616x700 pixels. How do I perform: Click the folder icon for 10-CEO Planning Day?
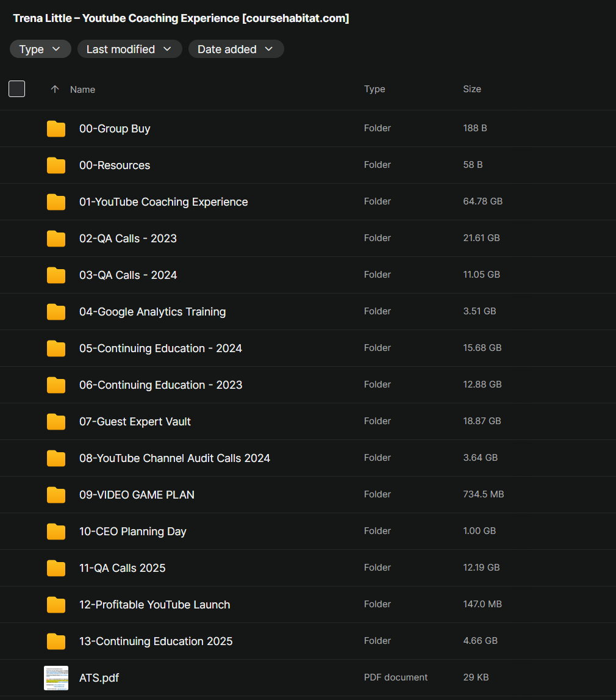coord(56,532)
